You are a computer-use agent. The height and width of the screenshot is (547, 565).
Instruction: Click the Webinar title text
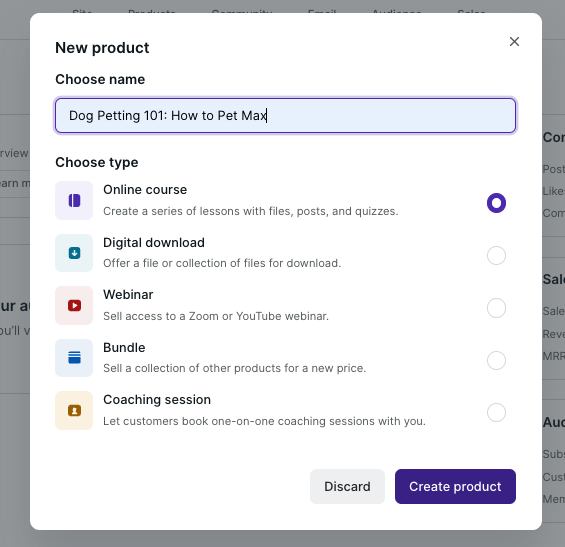(x=128, y=295)
